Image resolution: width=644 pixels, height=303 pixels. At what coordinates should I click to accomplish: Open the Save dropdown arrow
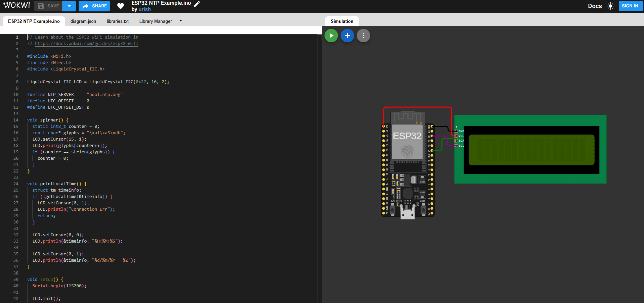(69, 6)
